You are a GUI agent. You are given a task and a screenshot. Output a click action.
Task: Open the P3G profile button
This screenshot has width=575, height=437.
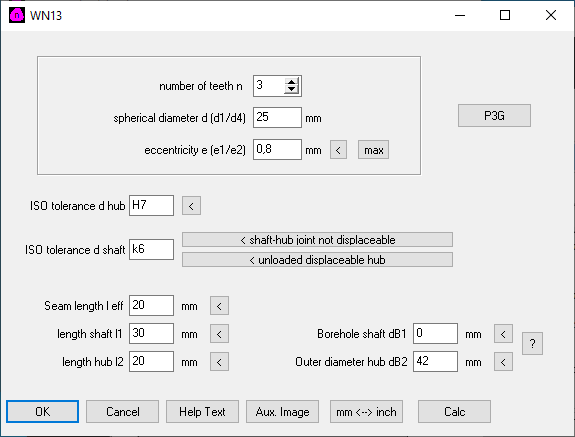coord(494,115)
